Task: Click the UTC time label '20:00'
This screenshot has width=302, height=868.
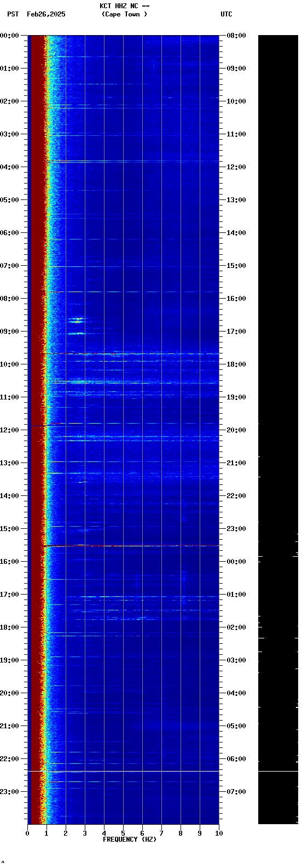Action: pos(236,430)
